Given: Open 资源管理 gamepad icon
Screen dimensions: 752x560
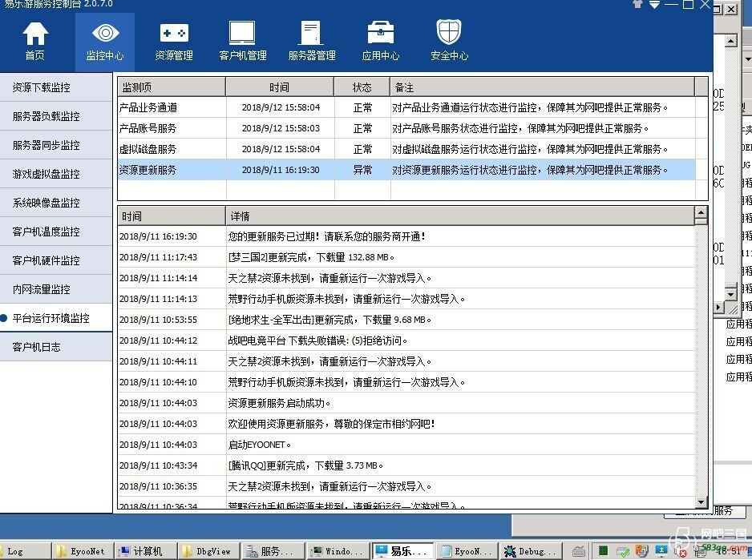Looking at the screenshot, I should point(174,42).
